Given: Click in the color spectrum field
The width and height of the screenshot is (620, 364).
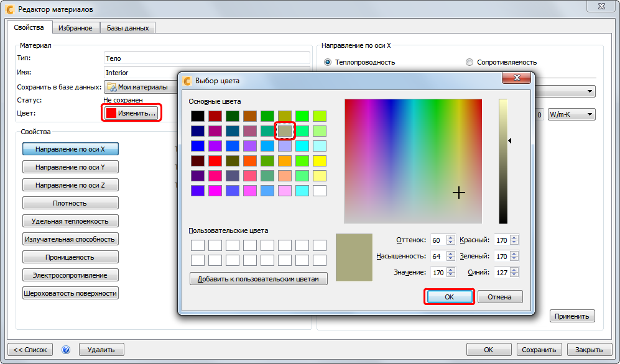Looking at the screenshot, I should pyautogui.click(x=413, y=161).
